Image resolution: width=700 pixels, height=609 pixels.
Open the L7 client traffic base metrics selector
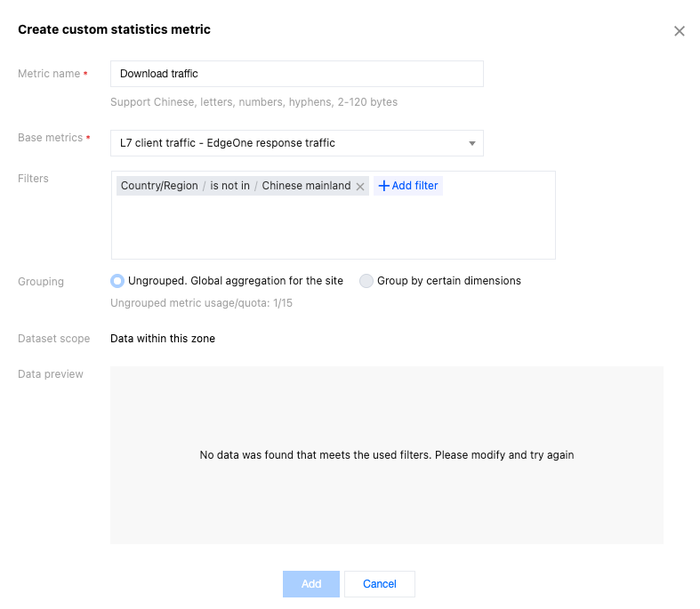tap(285, 143)
